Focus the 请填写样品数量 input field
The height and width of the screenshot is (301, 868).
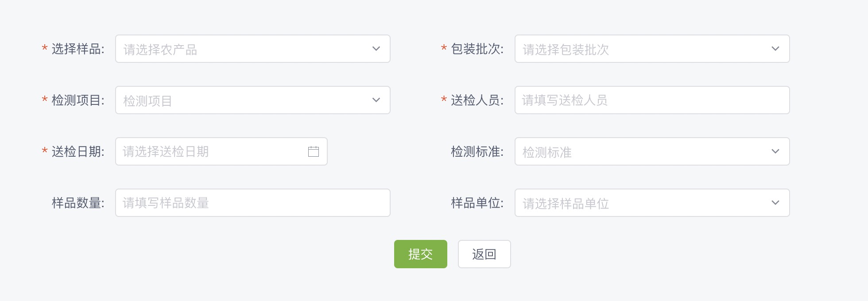tap(252, 203)
